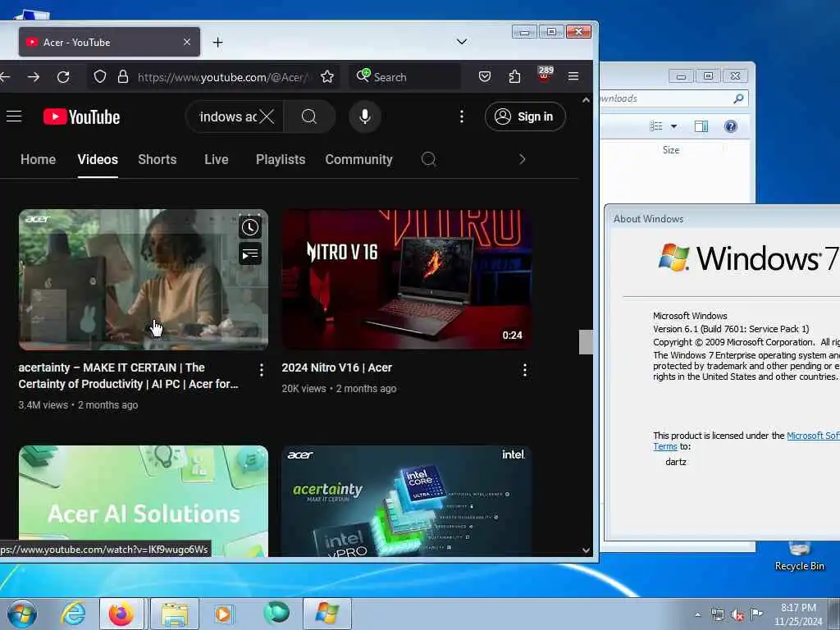
Task: Open the Community tab
Action: coord(358,159)
